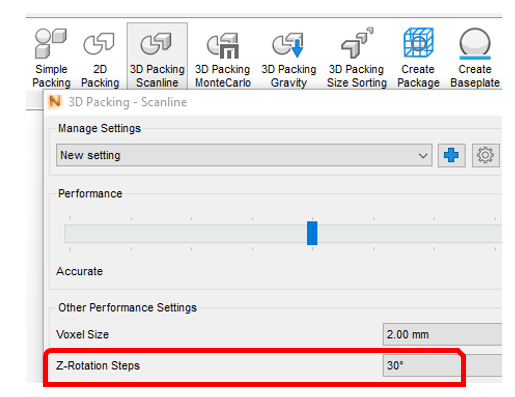Screen dimensions: 515x397
Task: Select the Simple Packing tool
Action: 51,57
